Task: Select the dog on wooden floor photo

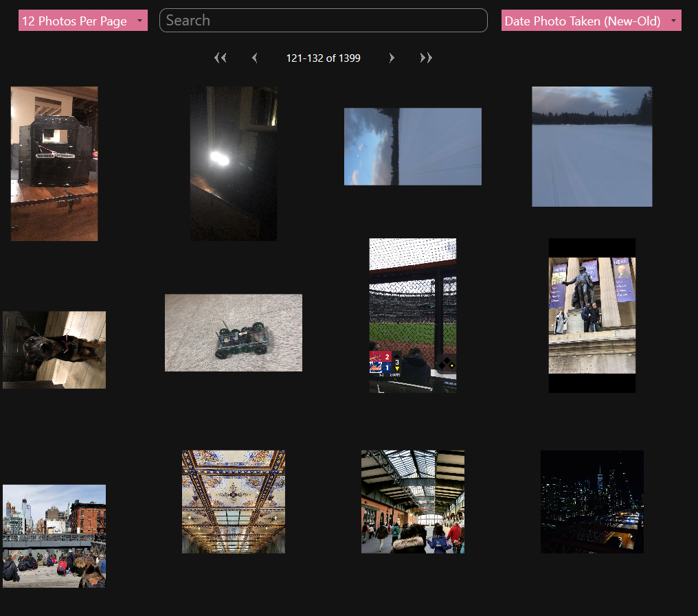Action: (54, 350)
